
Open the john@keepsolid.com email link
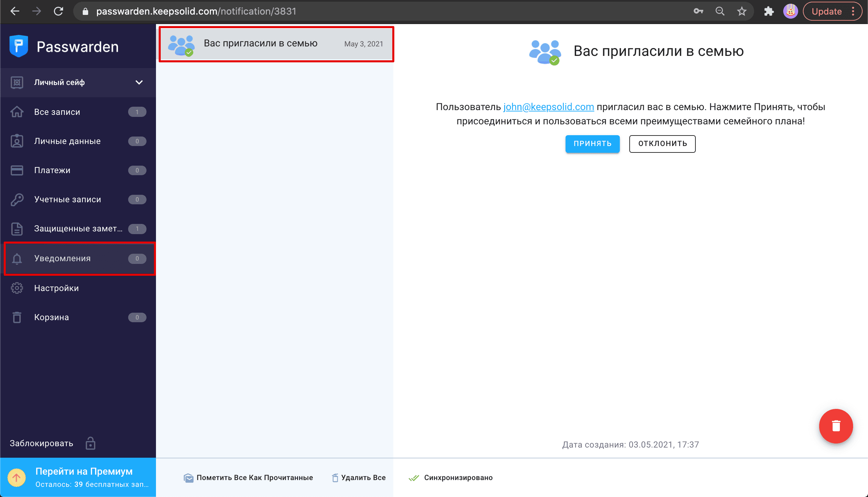pos(548,107)
